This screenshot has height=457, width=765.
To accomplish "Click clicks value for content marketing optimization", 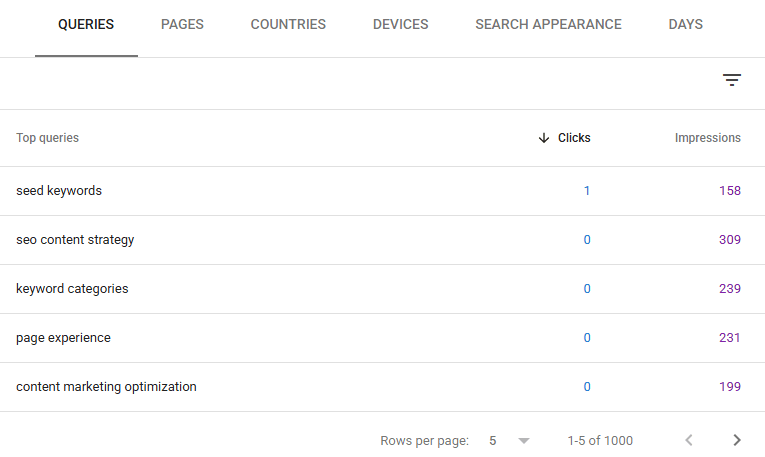I will [x=587, y=387].
